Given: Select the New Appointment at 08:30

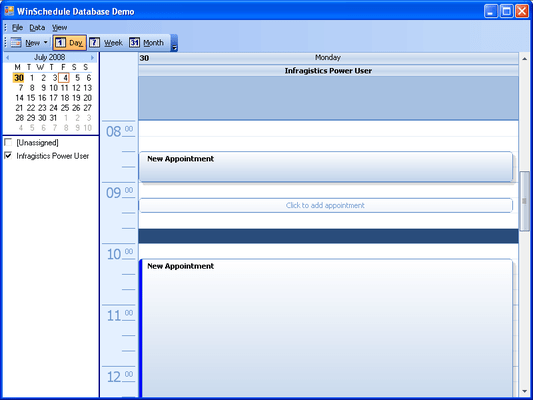Looking at the screenshot, I should click(326, 167).
